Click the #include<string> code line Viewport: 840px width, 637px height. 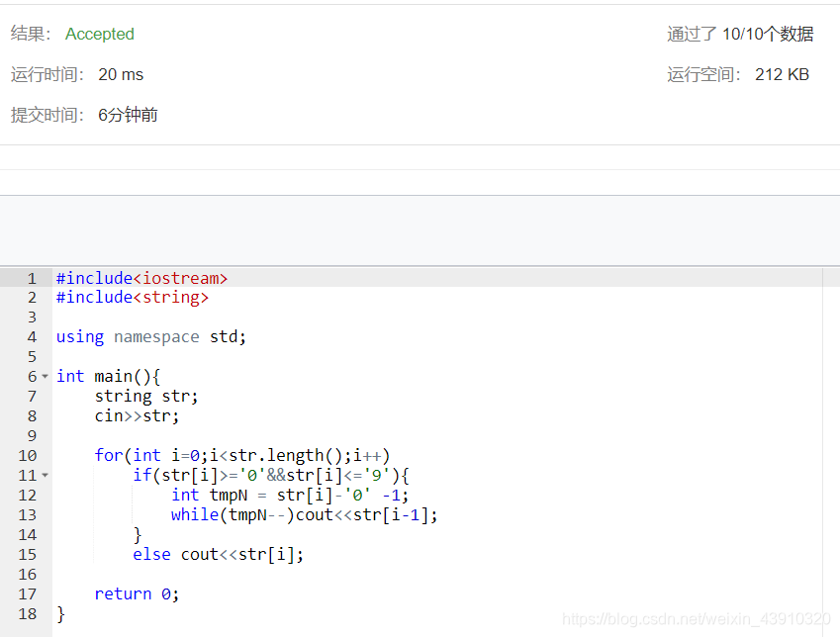[x=133, y=298]
